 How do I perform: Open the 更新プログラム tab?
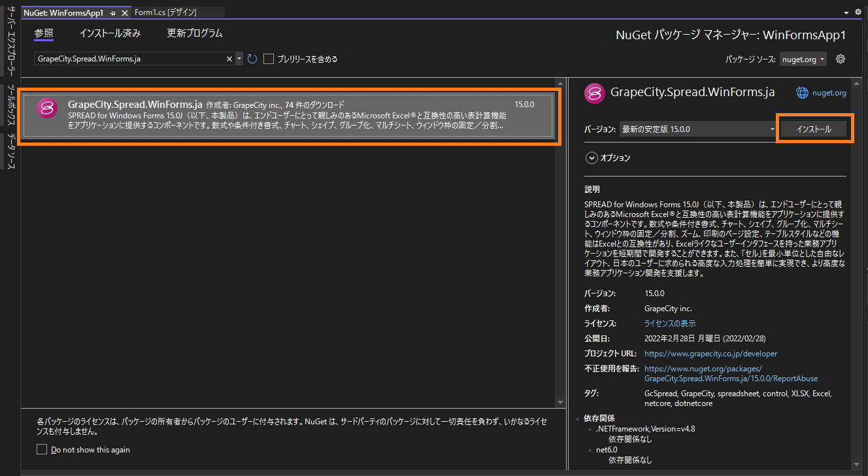(x=195, y=33)
